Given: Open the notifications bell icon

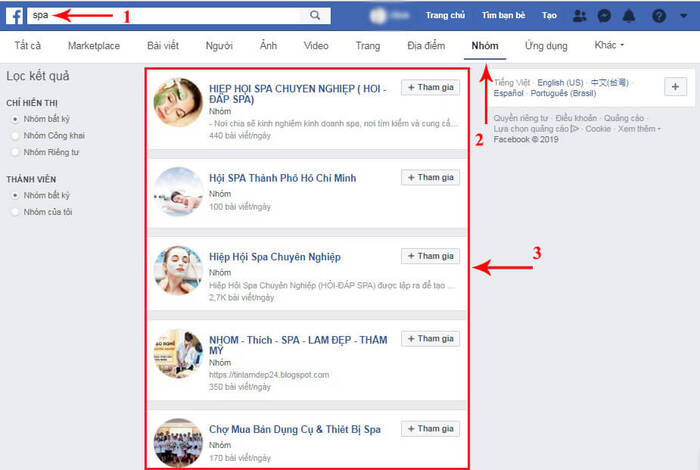Looking at the screenshot, I should (629, 16).
